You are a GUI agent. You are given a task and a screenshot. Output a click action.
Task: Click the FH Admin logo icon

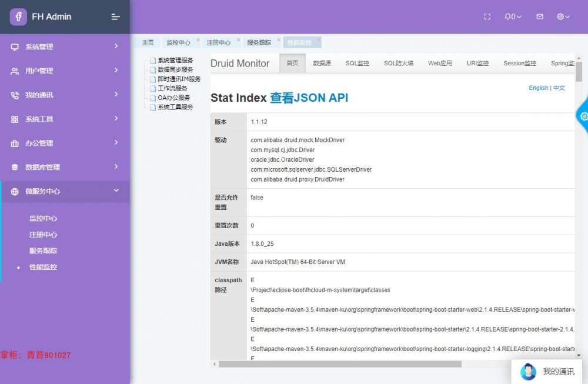[19, 16]
